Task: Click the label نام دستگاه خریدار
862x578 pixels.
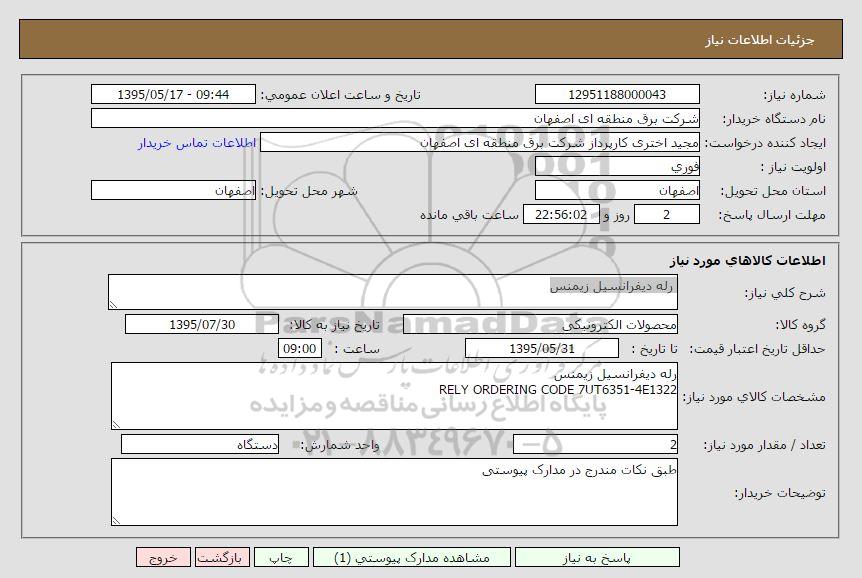Action: [x=774, y=119]
